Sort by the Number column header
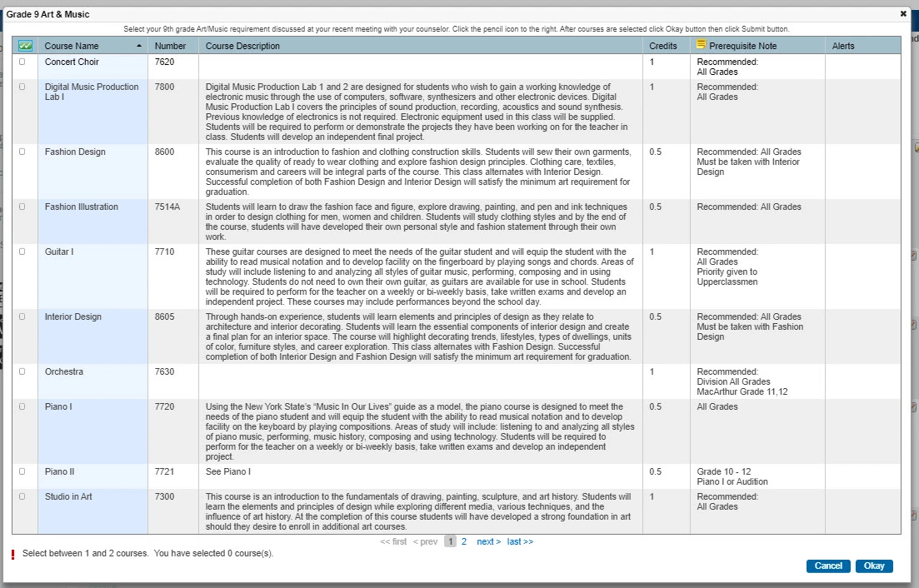Image resolution: width=919 pixels, height=588 pixels. (170, 46)
